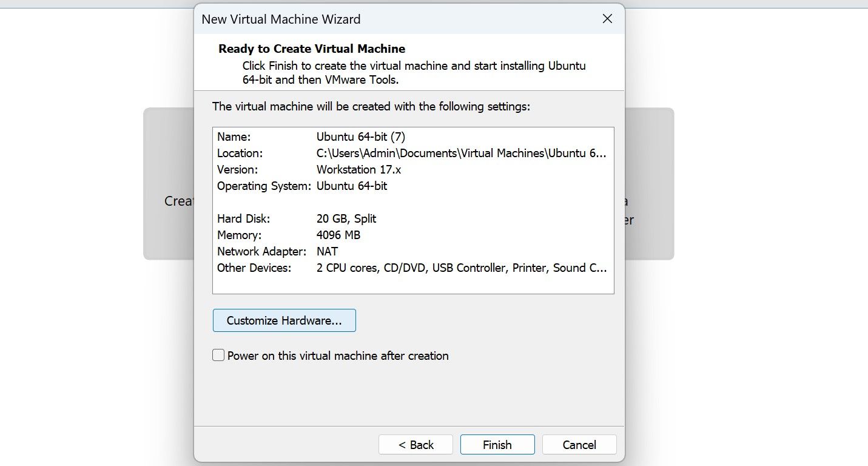Select the Name value Ubuntu 64-bit (7)
Screen dimensions: 868x466
click(361, 137)
